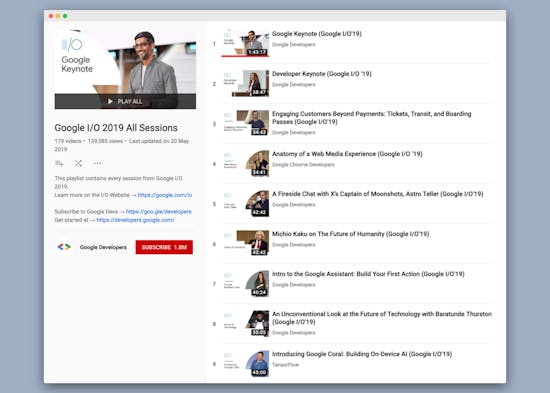Click 'Google Developers' under Developer Keynote video
The image size is (550, 393).
click(294, 85)
